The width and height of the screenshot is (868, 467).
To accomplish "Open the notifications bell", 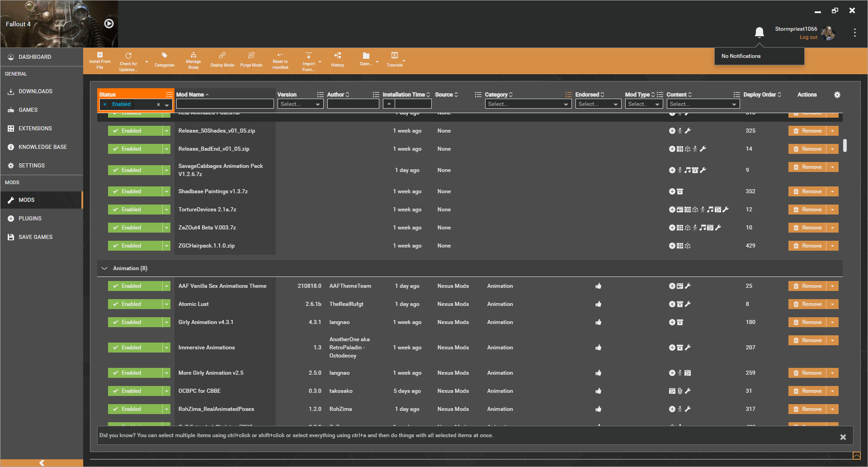I will [x=759, y=32].
